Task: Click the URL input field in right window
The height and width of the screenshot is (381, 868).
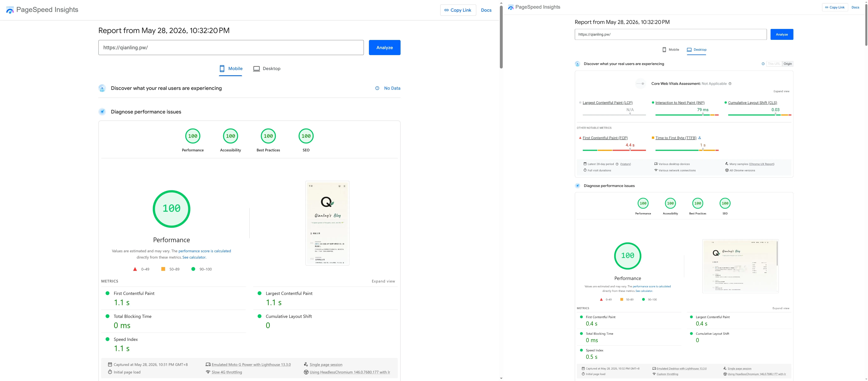Action: click(670, 34)
